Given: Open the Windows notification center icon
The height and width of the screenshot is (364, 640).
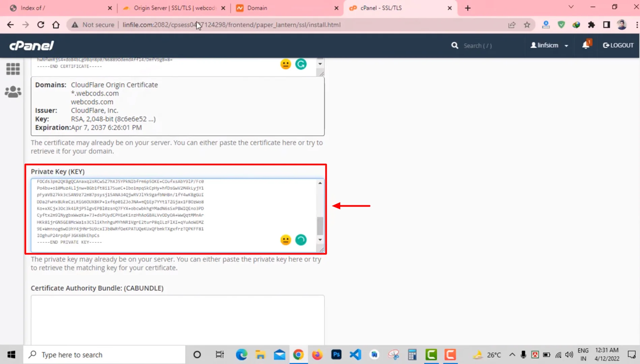Looking at the screenshot, I should 631,355.
